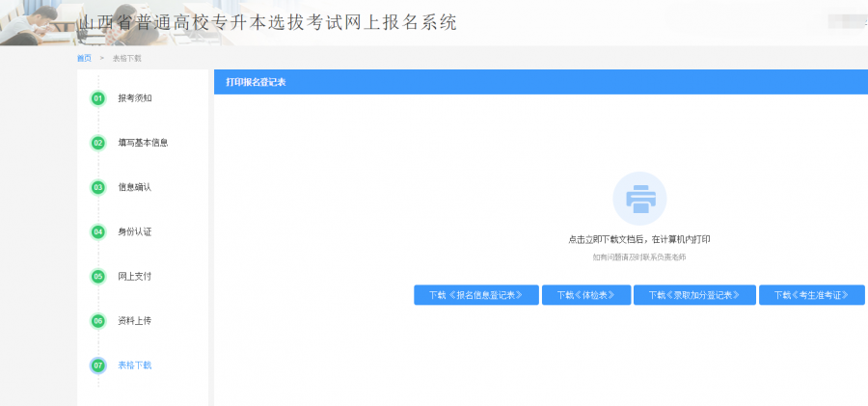The image size is (868, 406).
Task: Click the 04 step circle icon
Action: point(97,231)
